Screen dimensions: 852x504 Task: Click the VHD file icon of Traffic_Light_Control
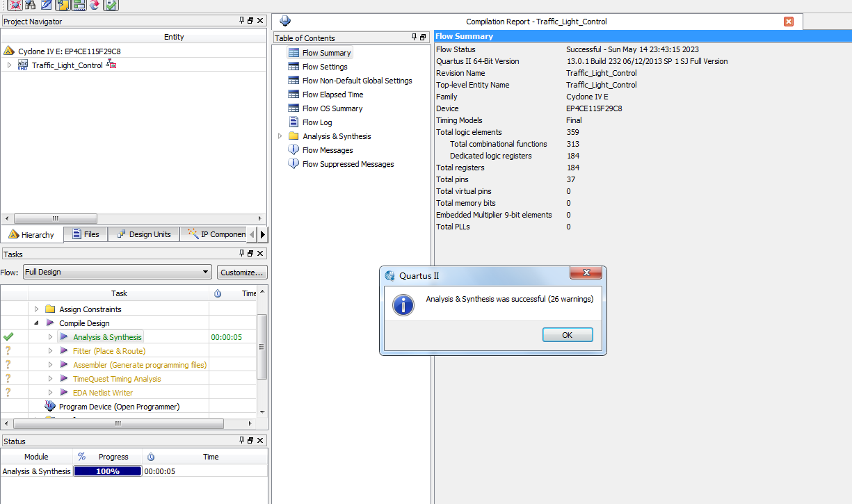[x=23, y=65]
